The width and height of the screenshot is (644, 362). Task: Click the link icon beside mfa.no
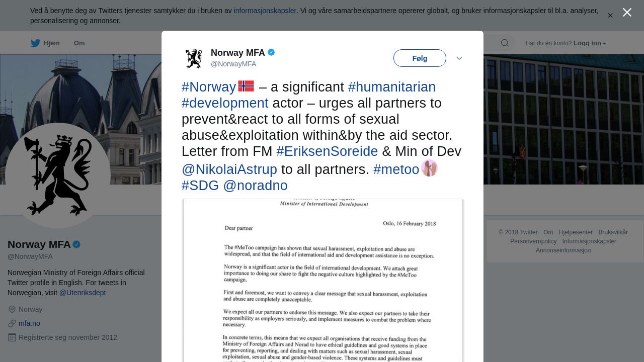12,323
